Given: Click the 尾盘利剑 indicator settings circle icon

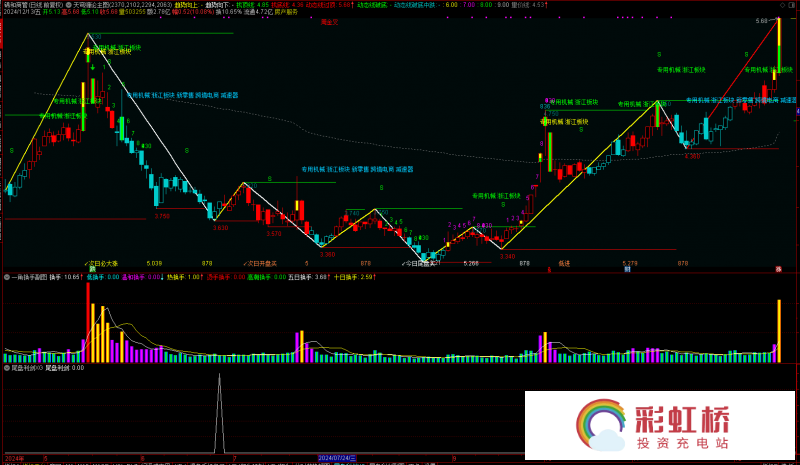Looking at the screenshot, I should coord(7,367).
